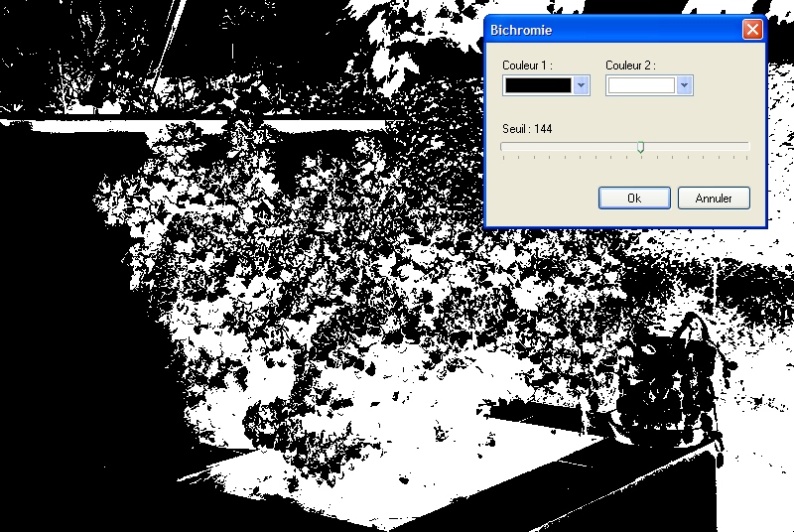Click the 'Couleur 1 :' label
The width and height of the screenshot is (794, 532).
(x=527, y=66)
